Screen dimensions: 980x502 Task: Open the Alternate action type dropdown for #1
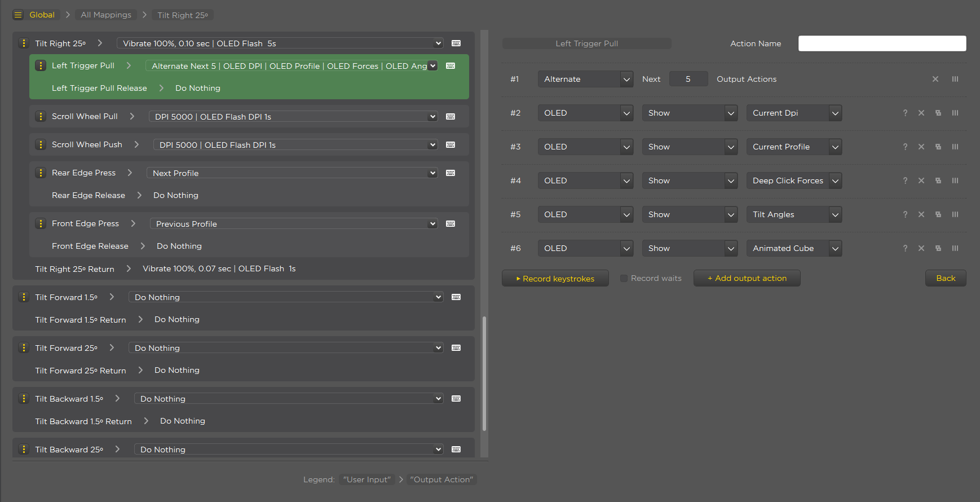pyautogui.click(x=585, y=79)
